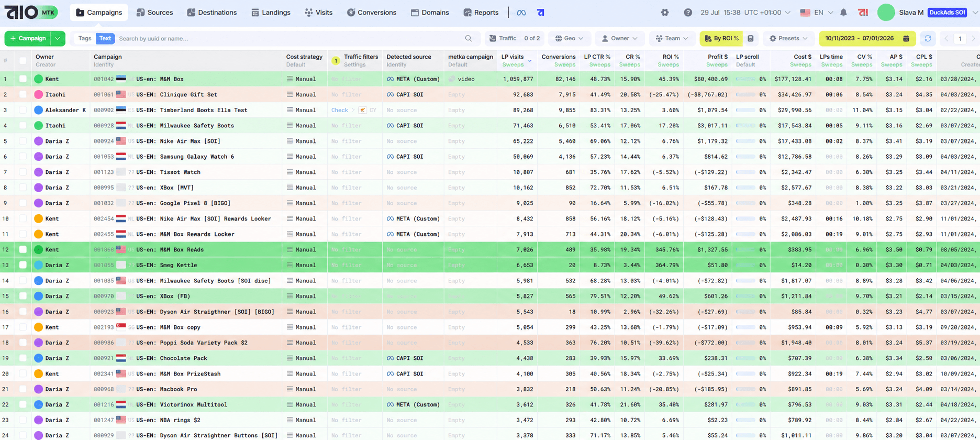Click LP scroll bar on Clinique Gift Set row

745,95
